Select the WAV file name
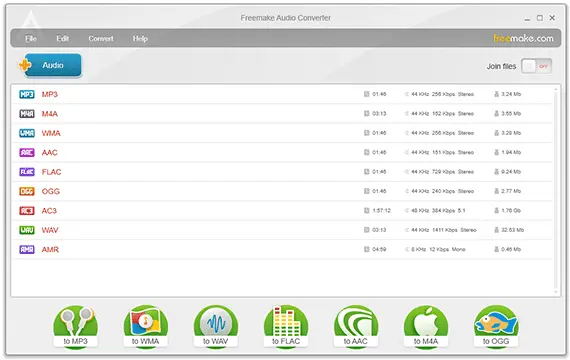570x360 pixels. pyautogui.click(x=50, y=230)
